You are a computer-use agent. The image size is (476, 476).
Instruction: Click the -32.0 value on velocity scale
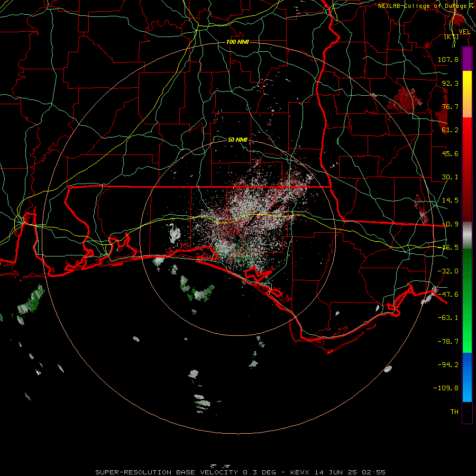448,271
